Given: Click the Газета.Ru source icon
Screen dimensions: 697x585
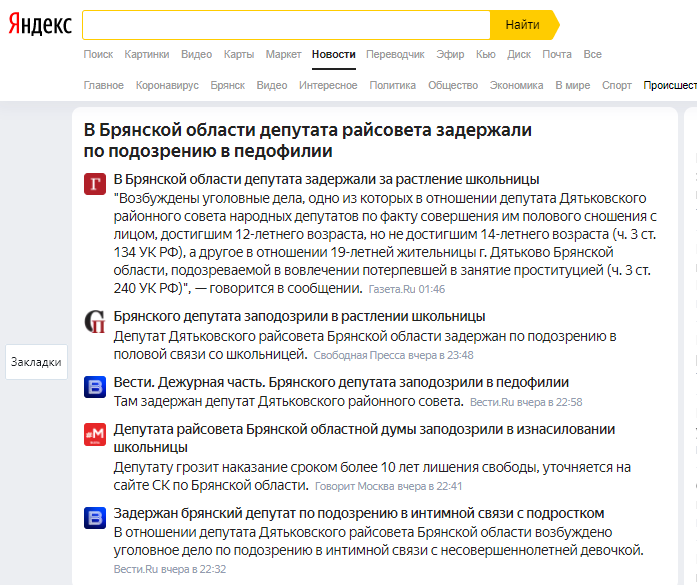Looking at the screenshot, I should coord(95,184).
